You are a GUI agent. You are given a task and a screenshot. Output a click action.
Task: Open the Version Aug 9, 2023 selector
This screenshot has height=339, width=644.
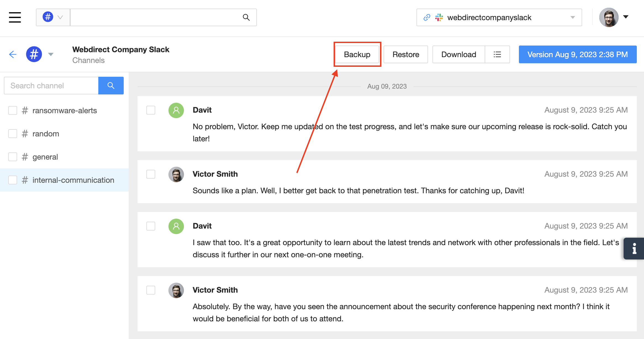click(x=577, y=54)
